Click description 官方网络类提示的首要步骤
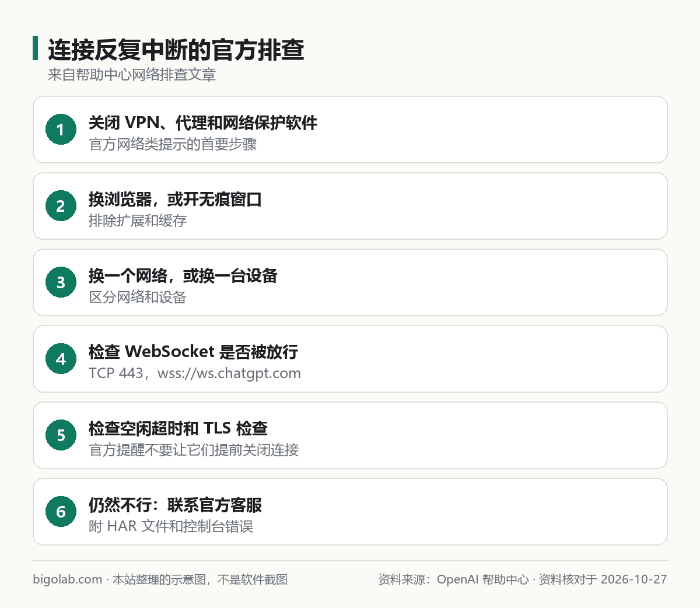 [x=173, y=144]
